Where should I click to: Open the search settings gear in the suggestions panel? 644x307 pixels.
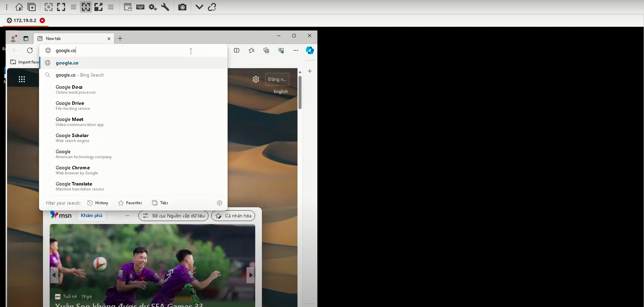click(x=219, y=203)
